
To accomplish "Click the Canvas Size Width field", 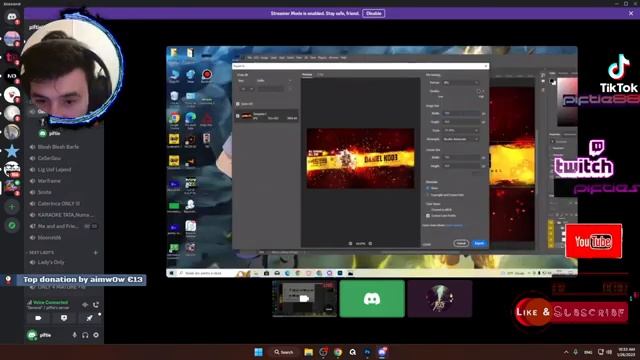I will (461, 157).
